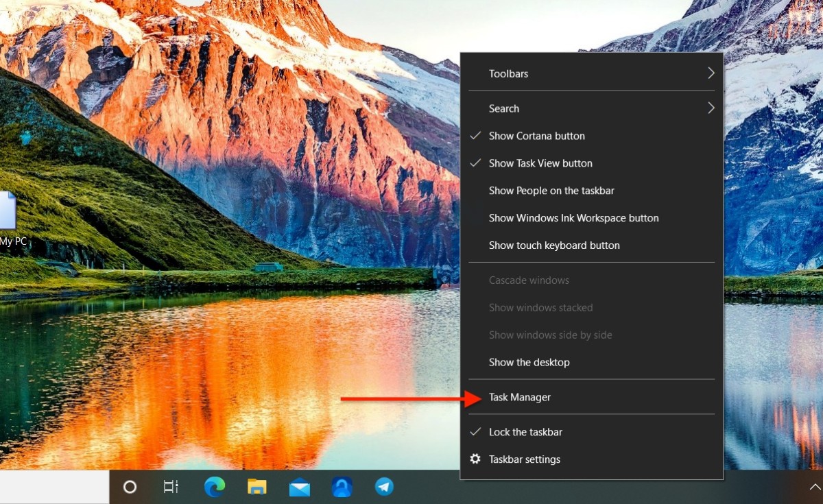Select Show Windows Ink Workspace button
This screenshot has height=504, width=823.
(573, 218)
